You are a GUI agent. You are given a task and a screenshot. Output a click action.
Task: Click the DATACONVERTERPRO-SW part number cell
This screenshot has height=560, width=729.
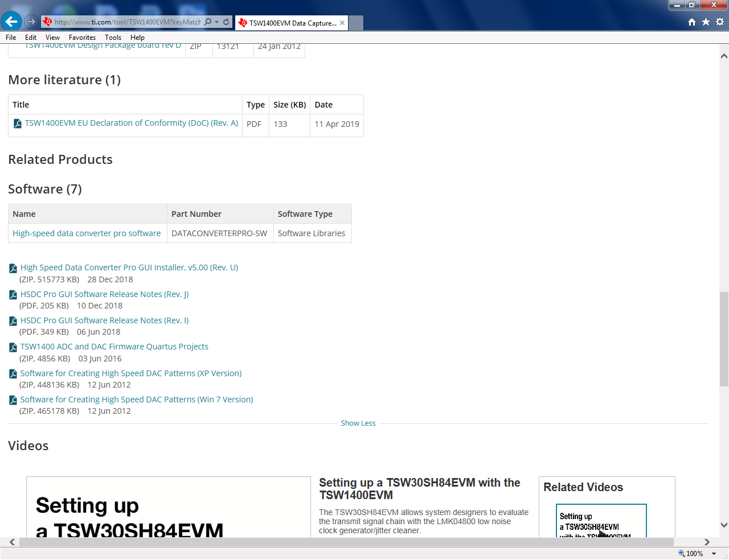click(219, 233)
